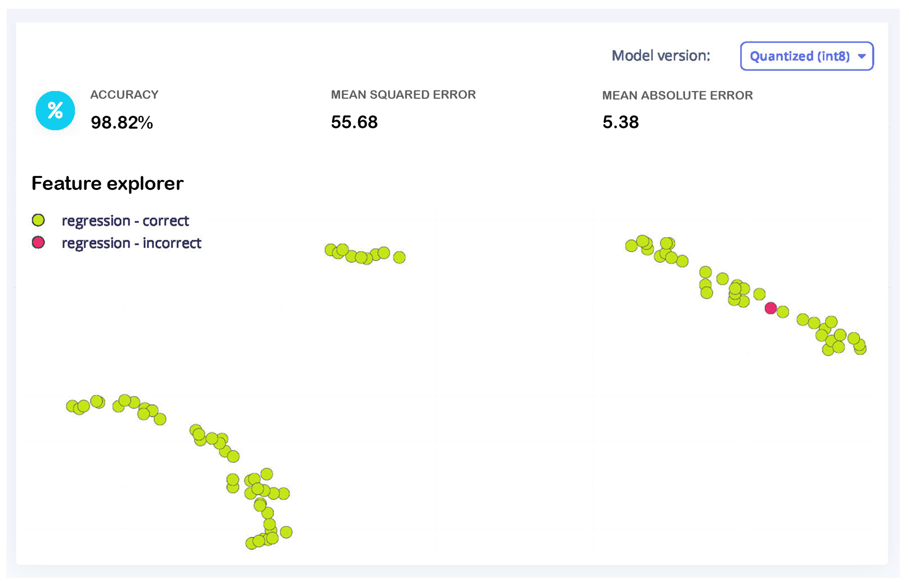This screenshot has height=588, width=909.
Task: Click the 55.68 mean squared error value
Action: click(x=354, y=122)
